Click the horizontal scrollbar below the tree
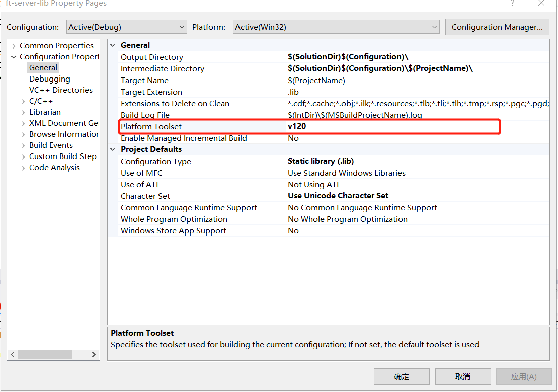This screenshot has width=558, height=392. coord(45,354)
